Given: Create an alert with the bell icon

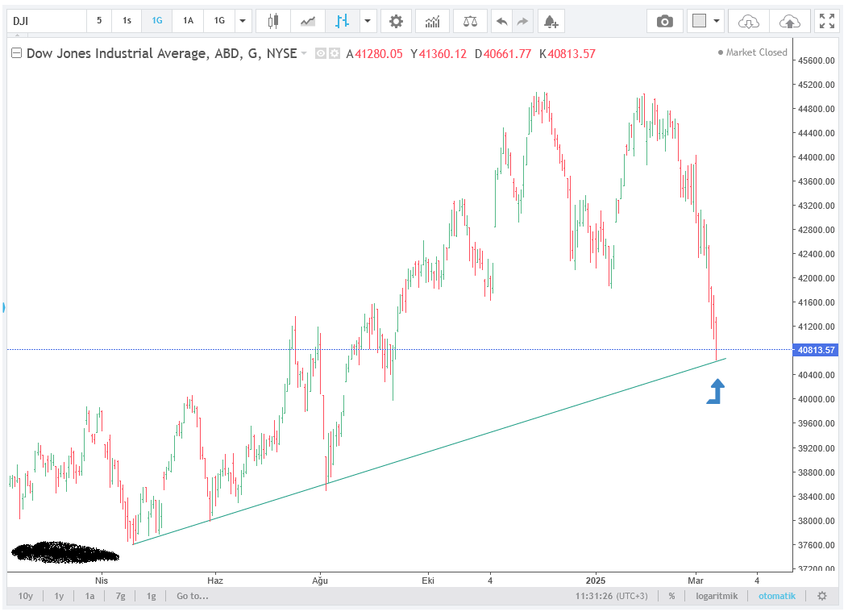Looking at the screenshot, I should pos(551,21).
